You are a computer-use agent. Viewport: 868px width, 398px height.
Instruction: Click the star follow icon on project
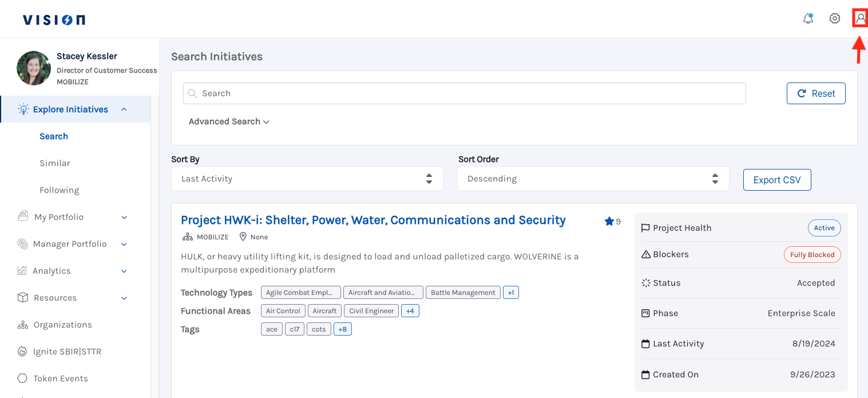tap(609, 221)
